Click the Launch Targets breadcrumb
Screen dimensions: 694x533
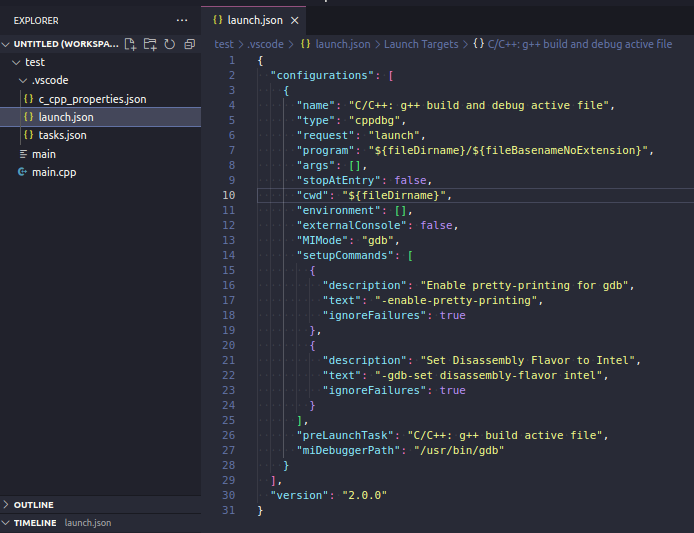421,44
